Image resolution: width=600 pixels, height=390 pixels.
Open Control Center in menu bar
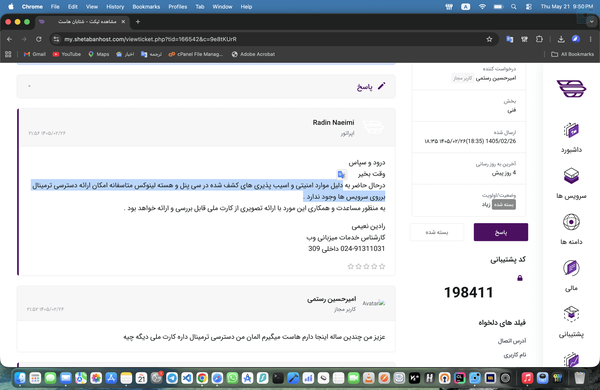point(528,7)
